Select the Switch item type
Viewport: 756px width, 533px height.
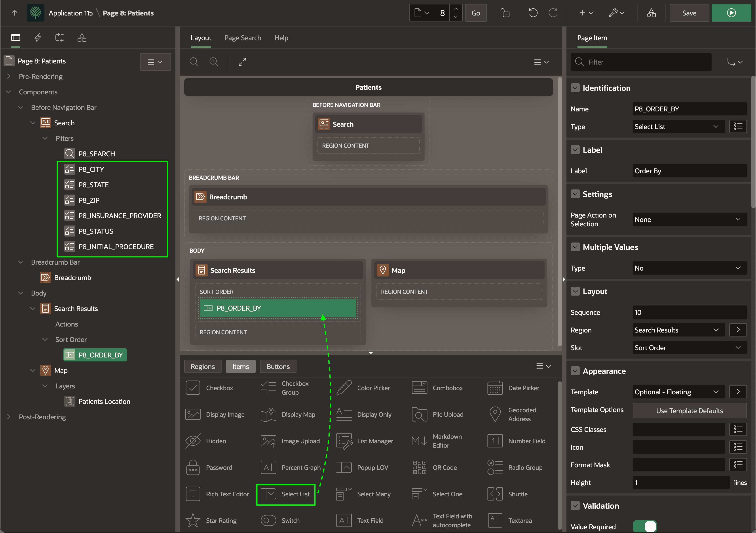pyautogui.click(x=280, y=520)
